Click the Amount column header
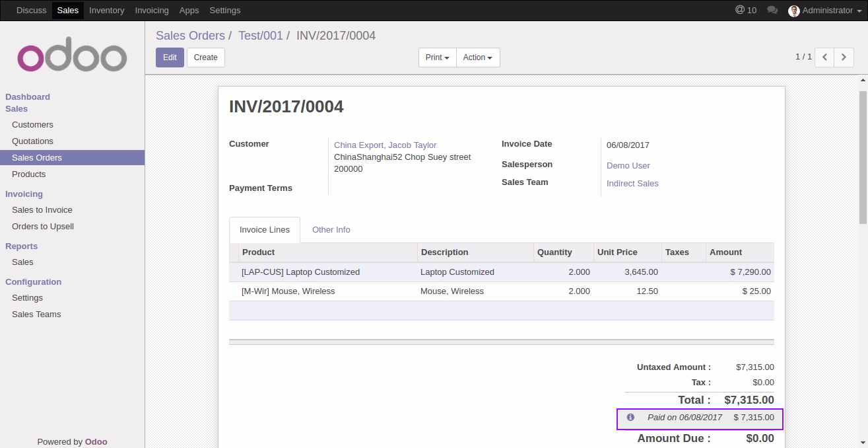 click(739, 252)
